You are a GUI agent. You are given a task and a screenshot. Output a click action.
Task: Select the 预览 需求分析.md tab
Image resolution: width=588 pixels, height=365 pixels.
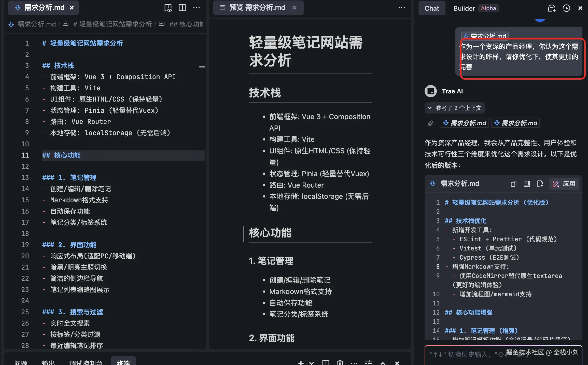[257, 8]
